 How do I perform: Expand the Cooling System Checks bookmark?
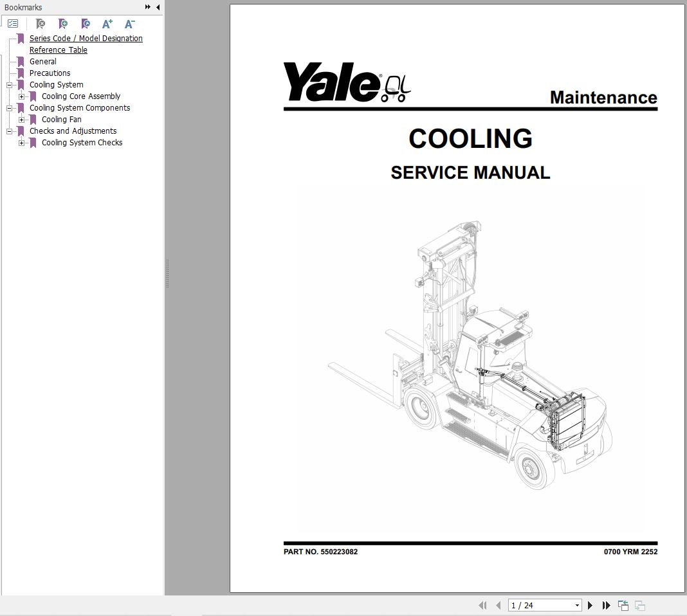tap(21, 143)
